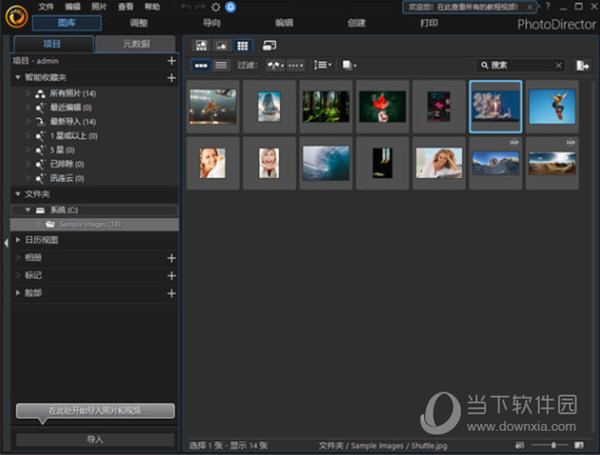This screenshot has width=600, height=455.
Task: Select 1 星或以上 (0) collection
Action: pos(74,136)
